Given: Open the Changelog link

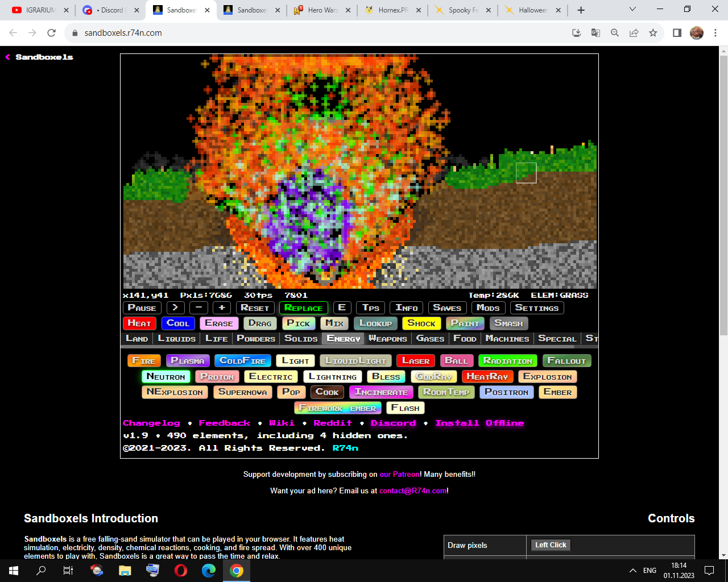Looking at the screenshot, I should [151, 423].
